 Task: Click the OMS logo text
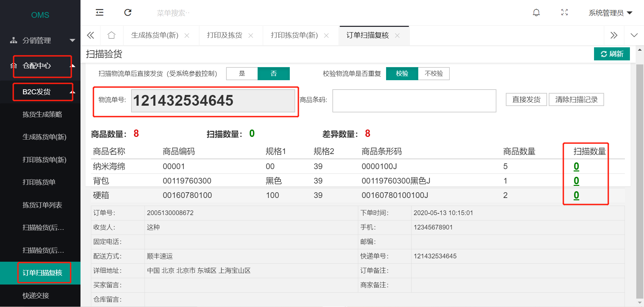pyautogui.click(x=40, y=15)
